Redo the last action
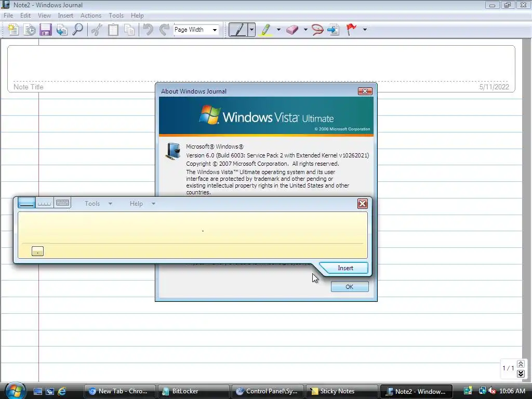 click(x=164, y=30)
